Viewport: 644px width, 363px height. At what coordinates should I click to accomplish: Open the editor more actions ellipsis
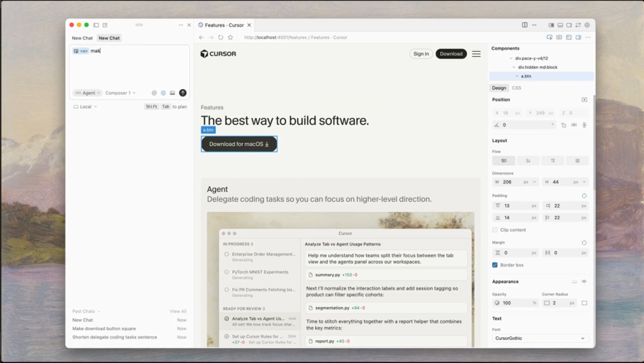click(x=535, y=25)
